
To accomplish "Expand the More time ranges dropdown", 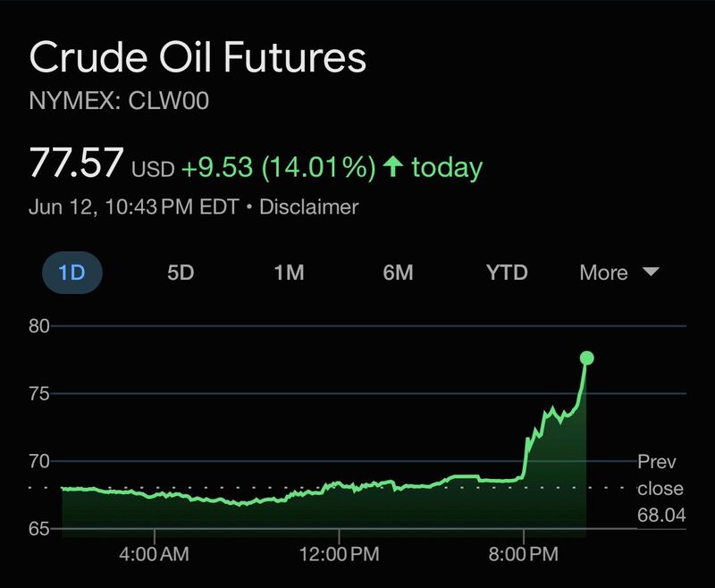I will point(618,273).
